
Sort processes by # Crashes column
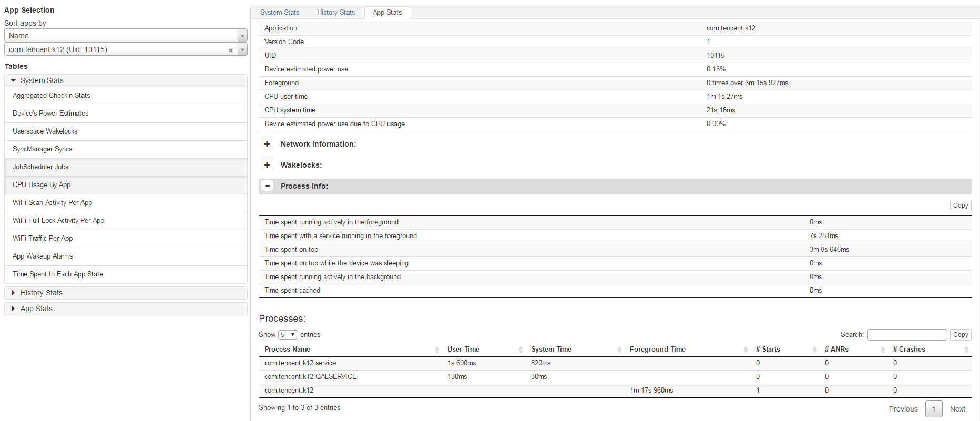(x=930, y=350)
